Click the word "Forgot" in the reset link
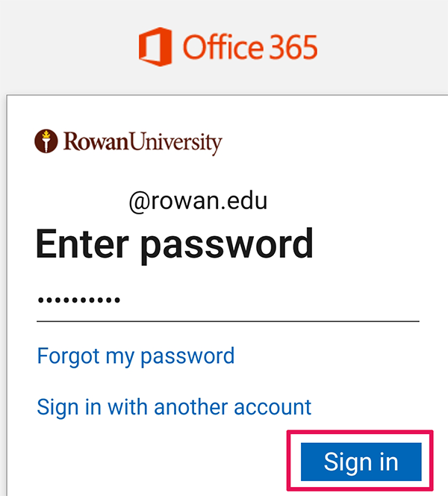Screen dimensions: 448x496 pos(68,356)
